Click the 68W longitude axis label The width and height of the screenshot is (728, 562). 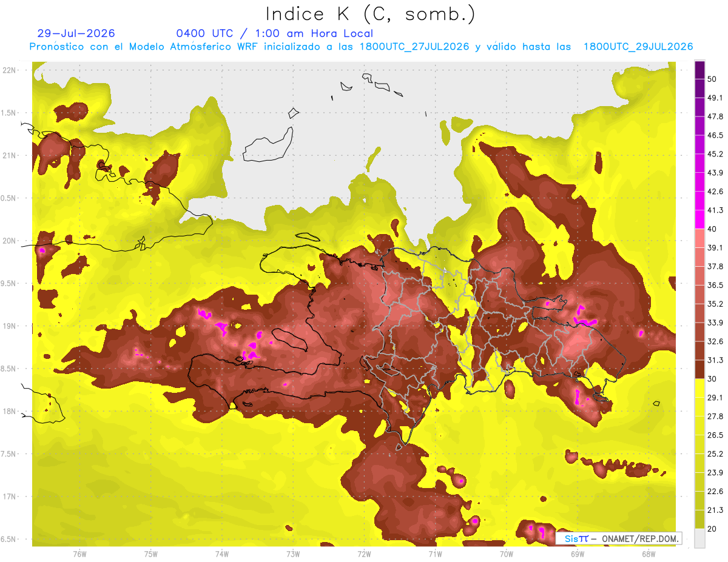(648, 554)
